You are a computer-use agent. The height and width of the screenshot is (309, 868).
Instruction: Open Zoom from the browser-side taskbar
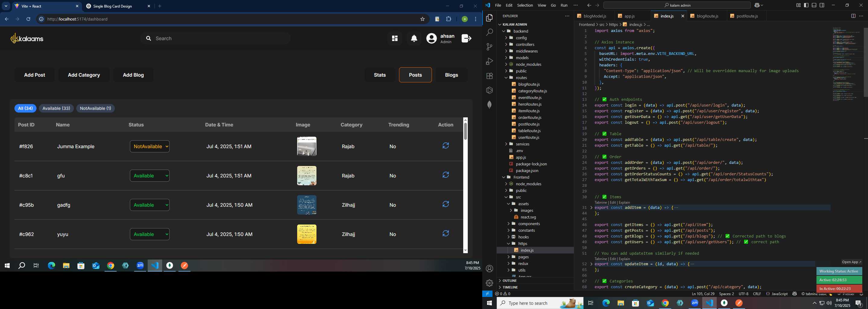point(140,266)
